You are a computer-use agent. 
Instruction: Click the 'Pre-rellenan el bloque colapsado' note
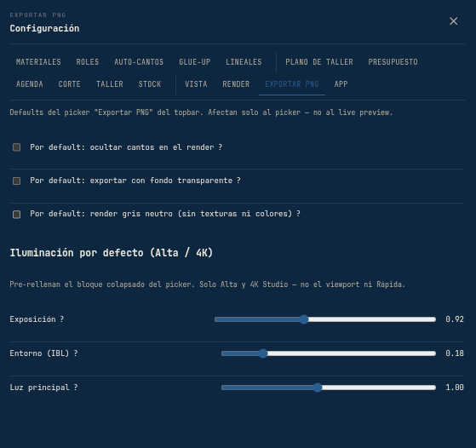[x=208, y=284]
